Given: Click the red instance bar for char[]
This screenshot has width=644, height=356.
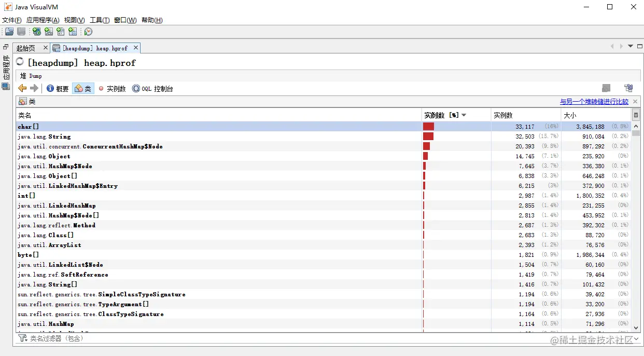Looking at the screenshot, I should click(x=428, y=127).
